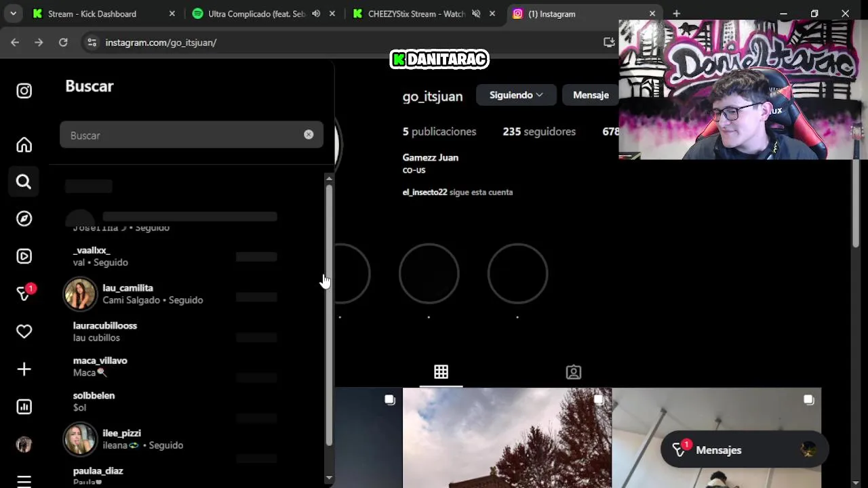Viewport: 868px width, 488px height.
Task: Go forward in browser history
Action: pyautogui.click(x=39, y=42)
